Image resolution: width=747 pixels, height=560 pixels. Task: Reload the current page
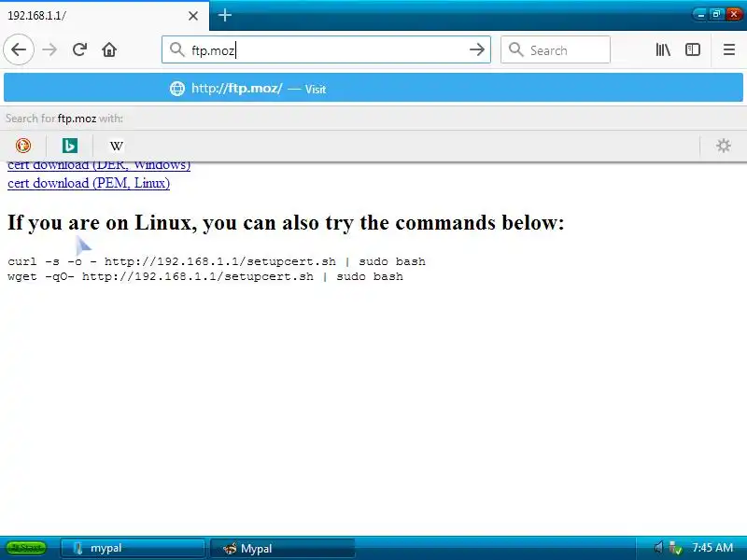(79, 49)
